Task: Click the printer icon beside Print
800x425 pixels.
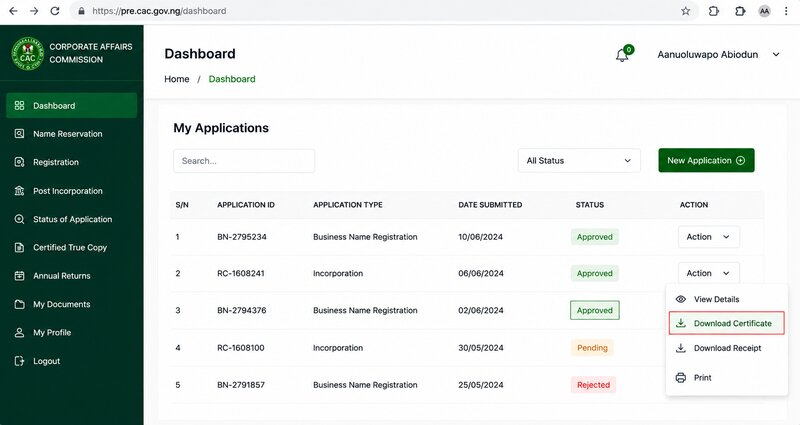Action: 681,378
